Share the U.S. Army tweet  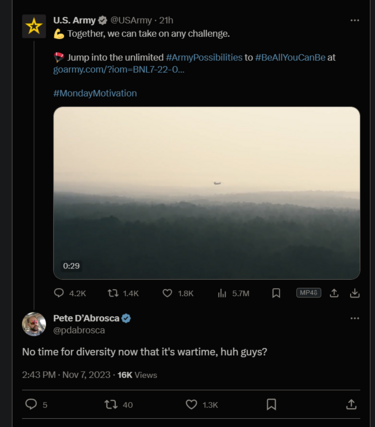click(334, 293)
